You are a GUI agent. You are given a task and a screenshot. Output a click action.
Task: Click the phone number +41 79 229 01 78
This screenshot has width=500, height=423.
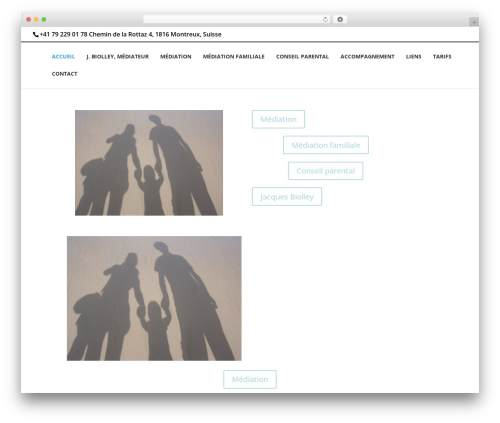[x=64, y=34]
